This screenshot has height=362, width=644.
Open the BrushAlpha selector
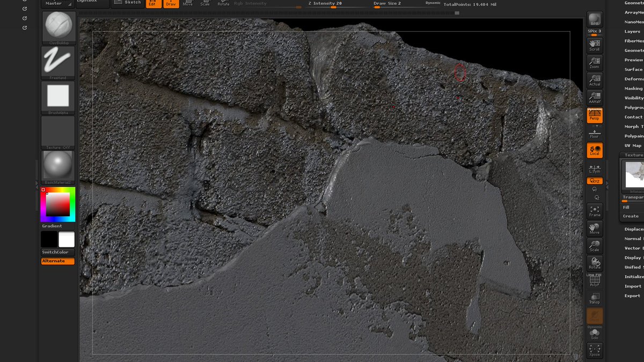[58, 98]
